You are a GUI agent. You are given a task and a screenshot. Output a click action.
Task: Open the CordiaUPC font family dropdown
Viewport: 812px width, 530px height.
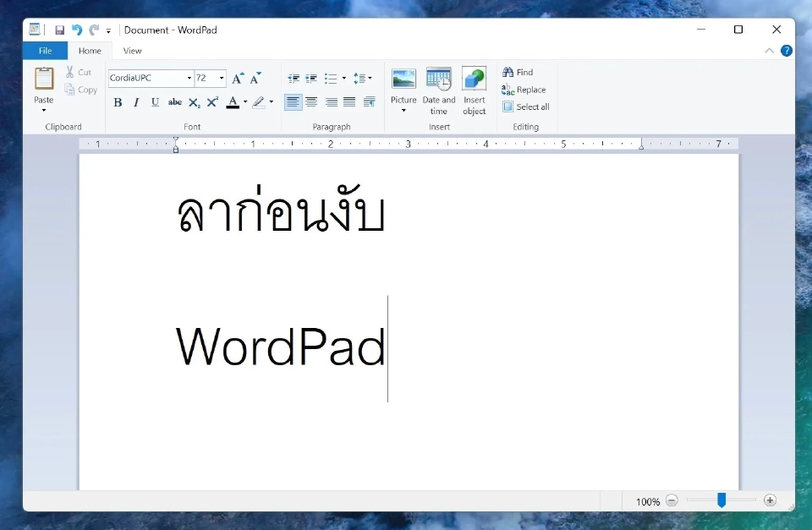point(189,78)
